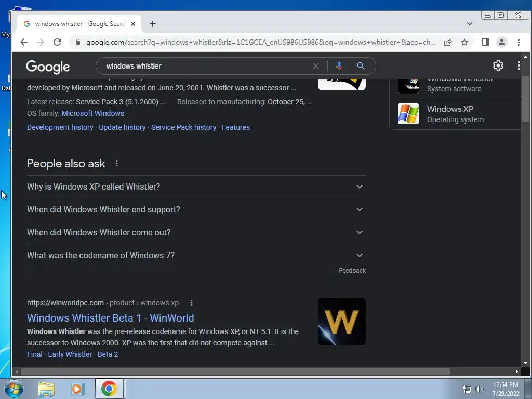The width and height of the screenshot is (532, 399).
Task: Click the browser forward arrow
Action: 41,42
